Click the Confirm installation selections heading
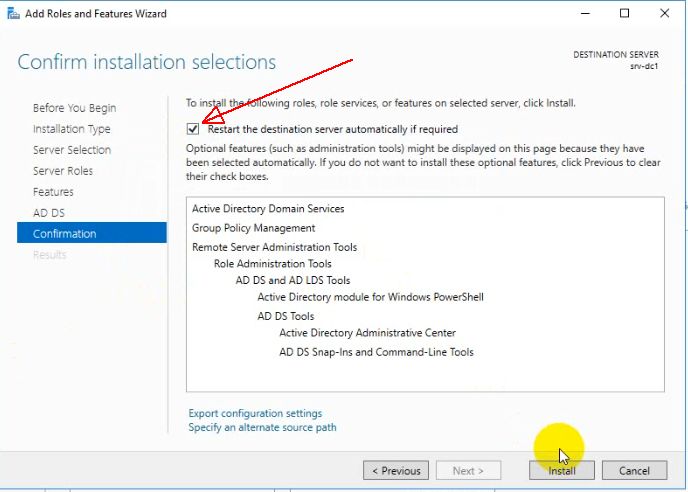The width and height of the screenshot is (688, 492). (147, 62)
